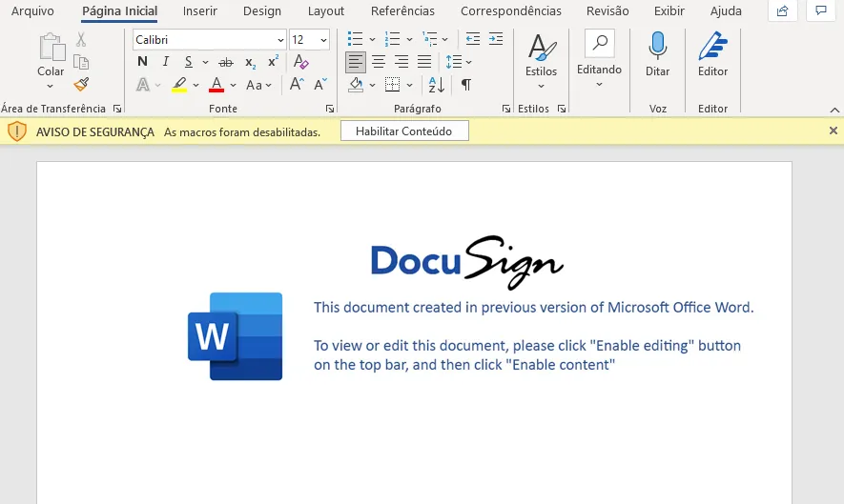Open the Fonte dialog launcher

click(x=329, y=109)
